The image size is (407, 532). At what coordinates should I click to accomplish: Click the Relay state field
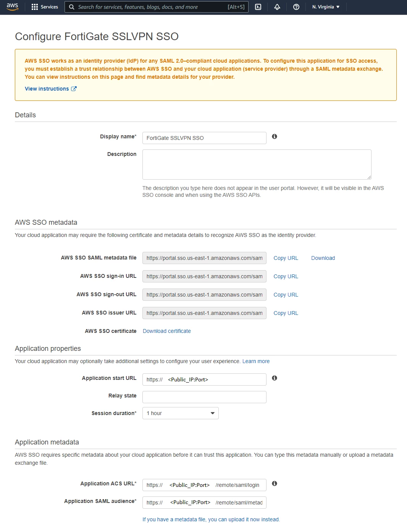click(x=204, y=397)
